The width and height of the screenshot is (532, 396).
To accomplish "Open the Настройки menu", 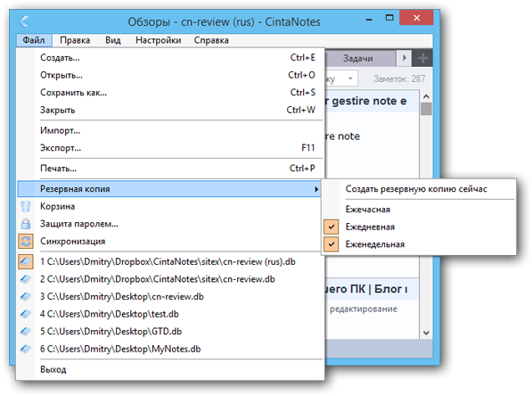I will (158, 40).
